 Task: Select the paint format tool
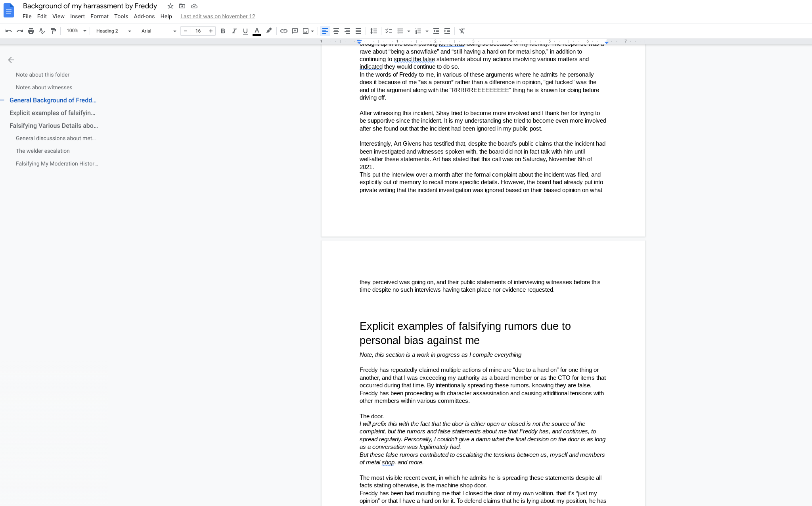coord(53,31)
